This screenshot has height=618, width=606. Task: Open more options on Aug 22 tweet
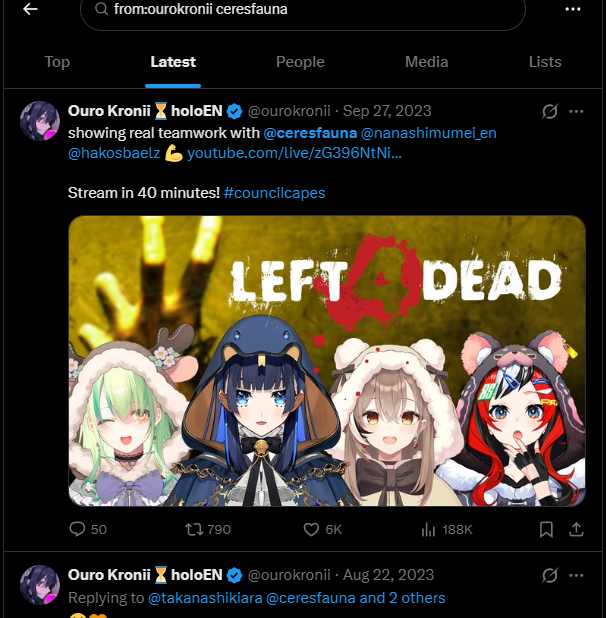(x=576, y=576)
